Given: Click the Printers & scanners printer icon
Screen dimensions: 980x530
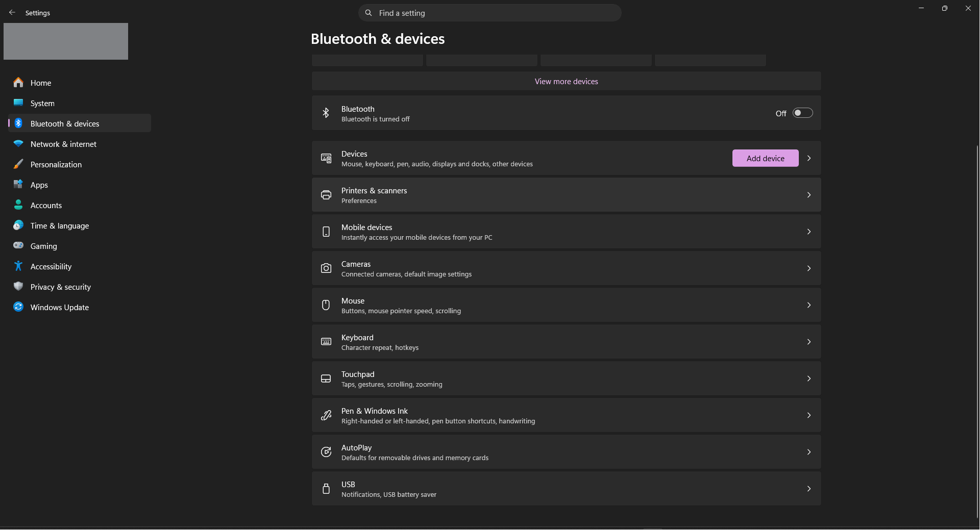Looking at the screenshot, I should [326, 195].
